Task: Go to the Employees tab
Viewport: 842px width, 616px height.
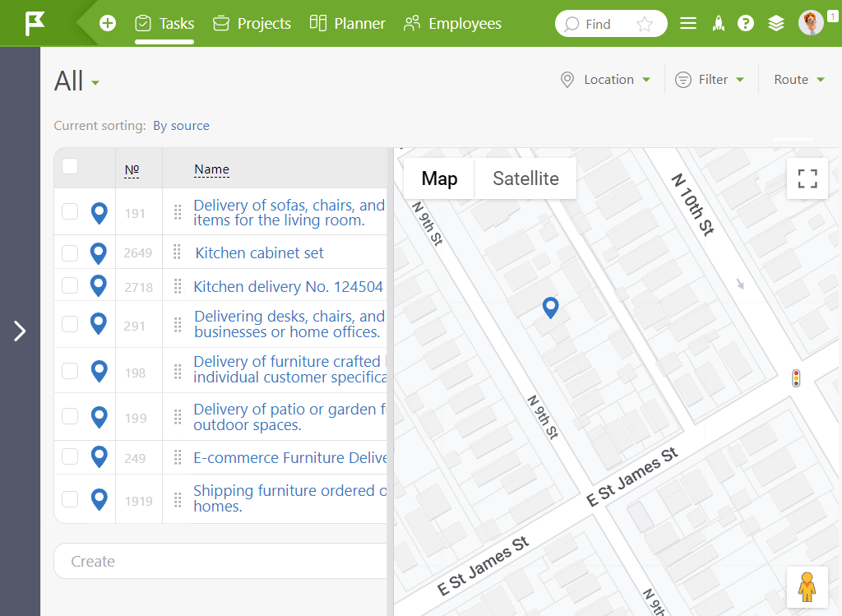Action: [x=452, y=24]
